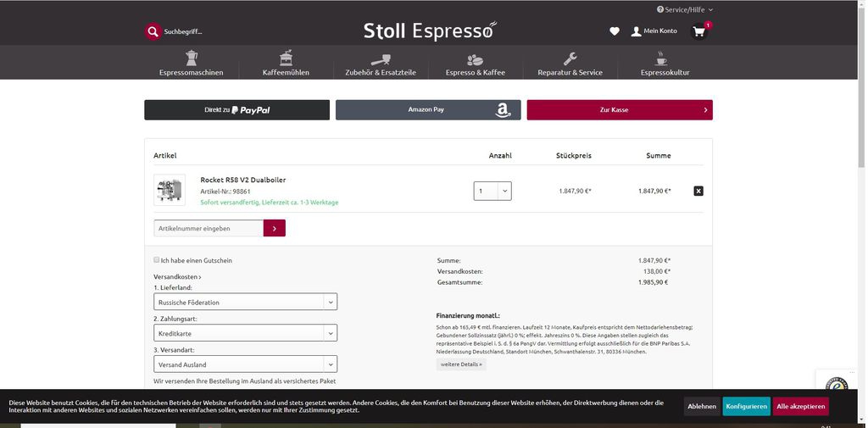The image size is (868, 428).
Task: Click the Stückpreis column header
Action: click(x=574, y=156)
